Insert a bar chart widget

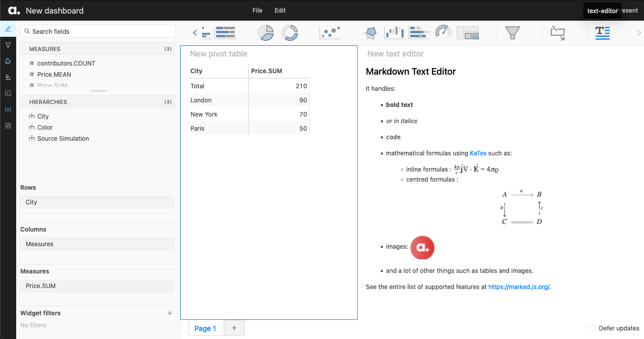(x=394, y=32)
